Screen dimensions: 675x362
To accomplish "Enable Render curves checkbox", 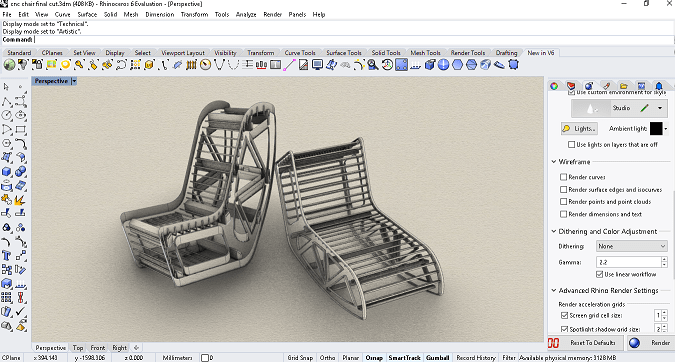I will (563, 177).
